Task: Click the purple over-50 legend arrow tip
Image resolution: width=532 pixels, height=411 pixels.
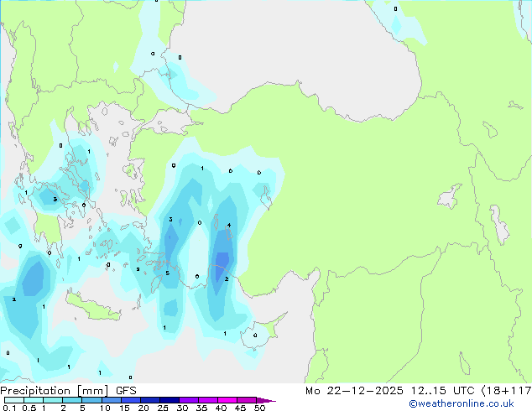Action: 266,400
